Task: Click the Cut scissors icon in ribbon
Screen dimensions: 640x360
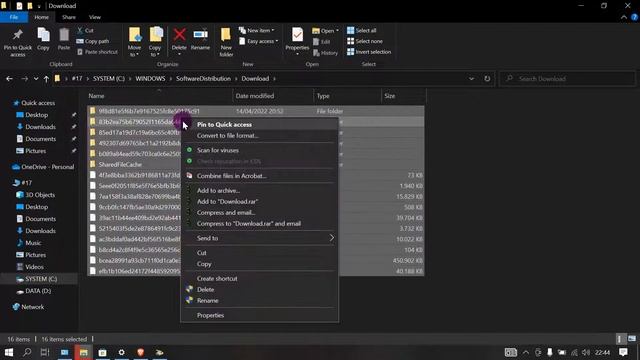Action: coord(80,30)
